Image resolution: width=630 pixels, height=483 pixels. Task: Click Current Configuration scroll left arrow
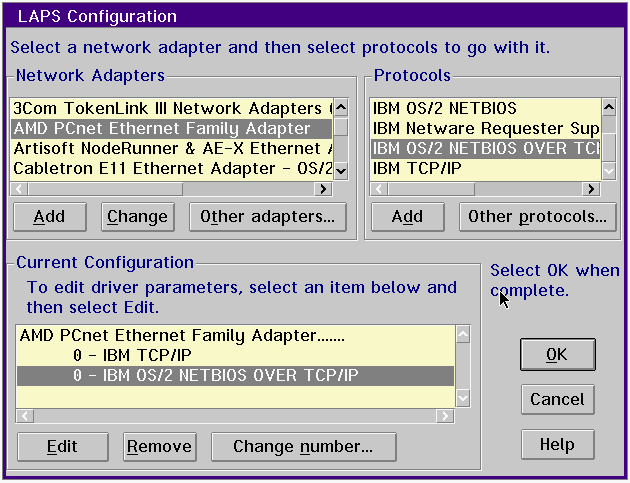point(25,416)
